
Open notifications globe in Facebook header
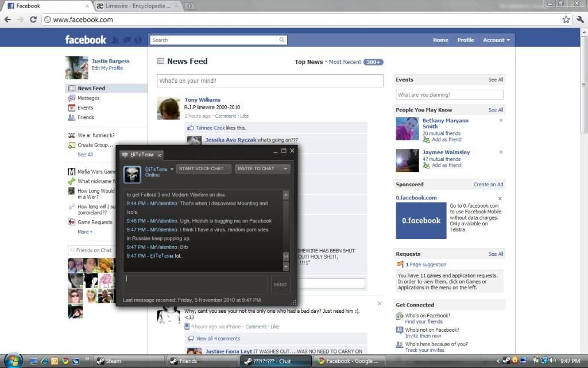(138, 40)
